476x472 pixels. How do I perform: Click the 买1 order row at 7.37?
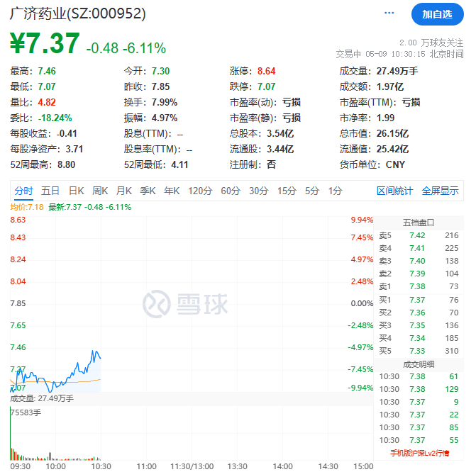point(419,300)
